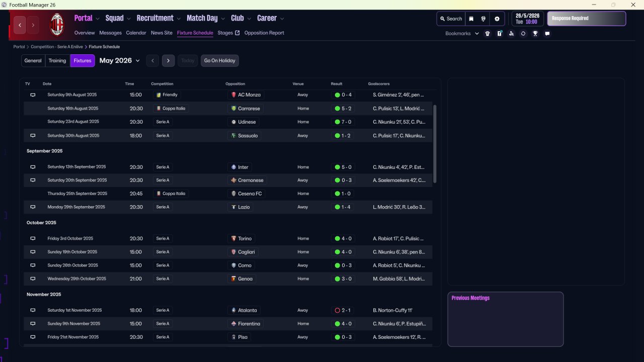Click the Genoa club crest
Viewport: 644px width, 362px height.
point(233,279)
